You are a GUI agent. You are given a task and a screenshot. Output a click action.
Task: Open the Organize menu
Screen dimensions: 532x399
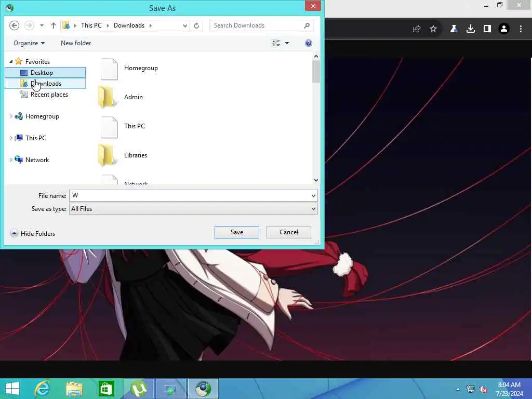tap(29, 43)
